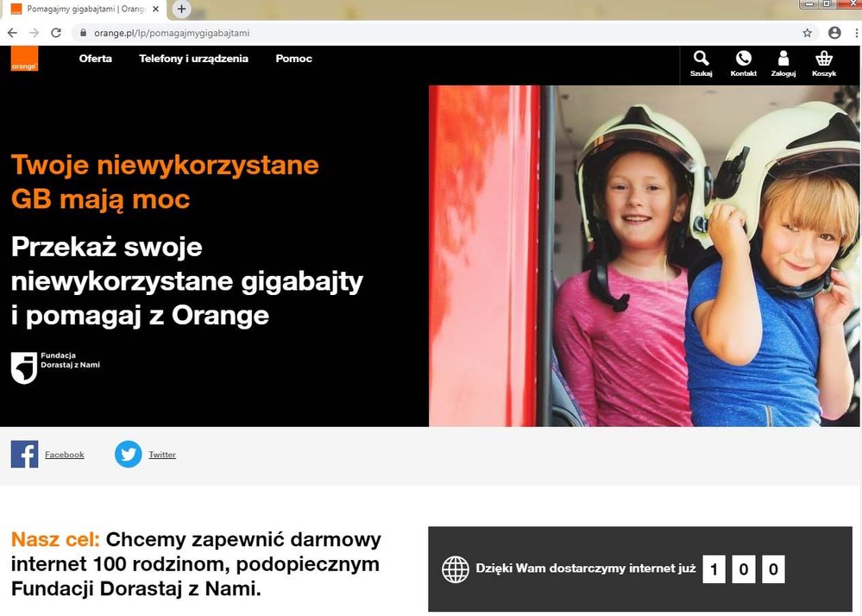
Task: Open the Zaloguj login icon
Action: [x=783, y=59]
